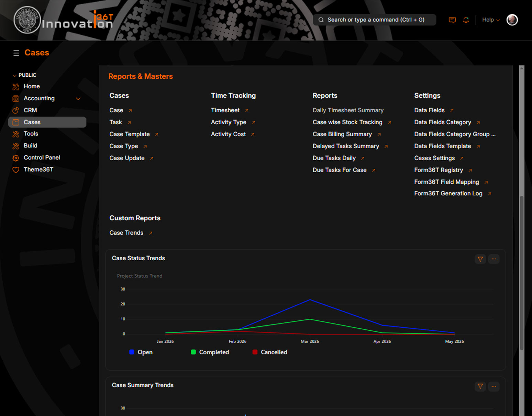Open the chat messages icon
Image resolution: width=532 pixels, height=416 pixels.
pyautogui.click(x=452, y=20)
